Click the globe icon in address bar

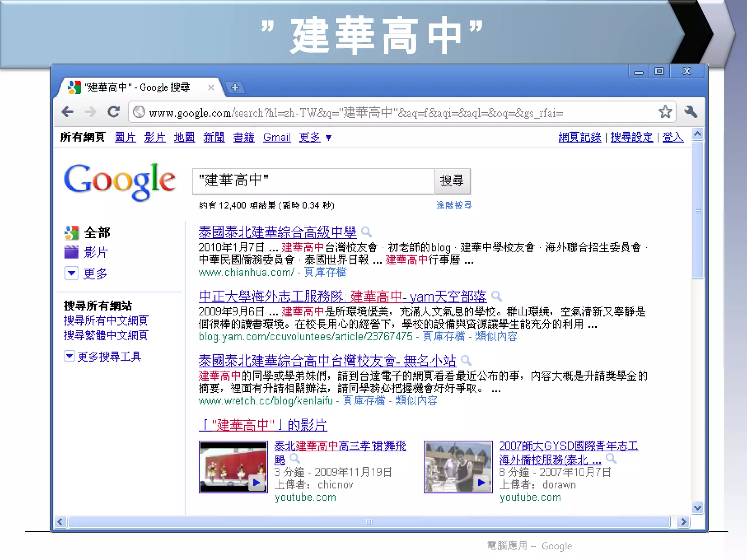[139, 112]
